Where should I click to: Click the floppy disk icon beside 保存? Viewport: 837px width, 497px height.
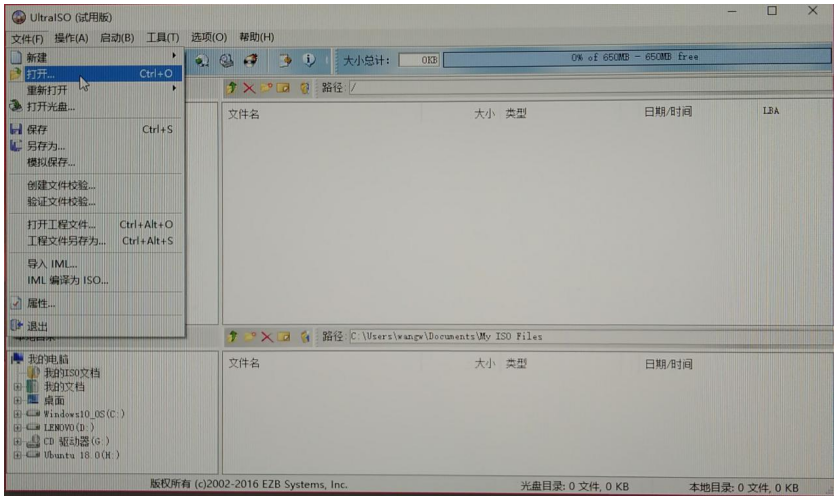point(16,129)
